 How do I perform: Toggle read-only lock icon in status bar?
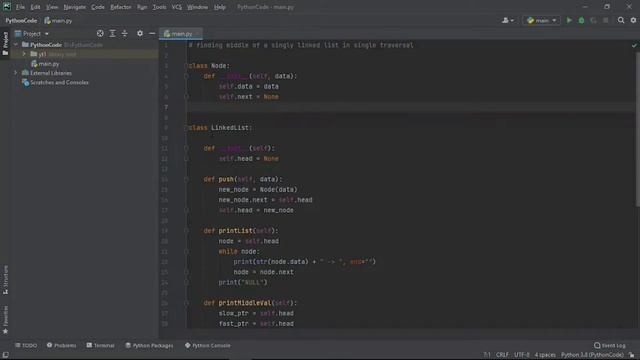(631, 355)
